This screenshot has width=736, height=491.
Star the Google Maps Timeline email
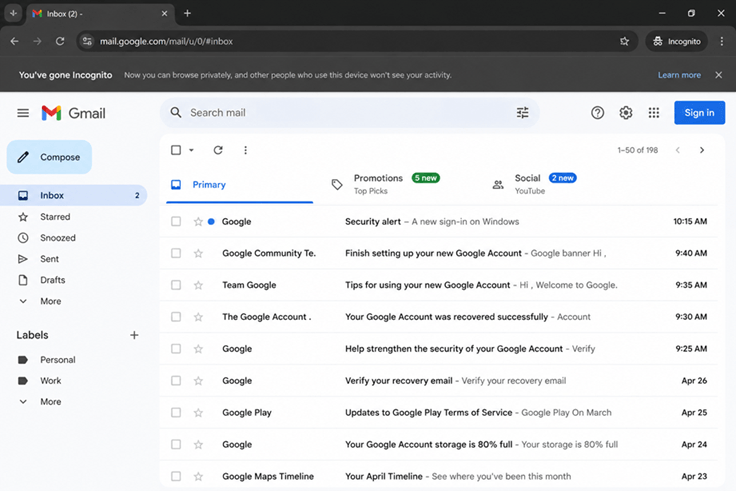tap(198, 476)
